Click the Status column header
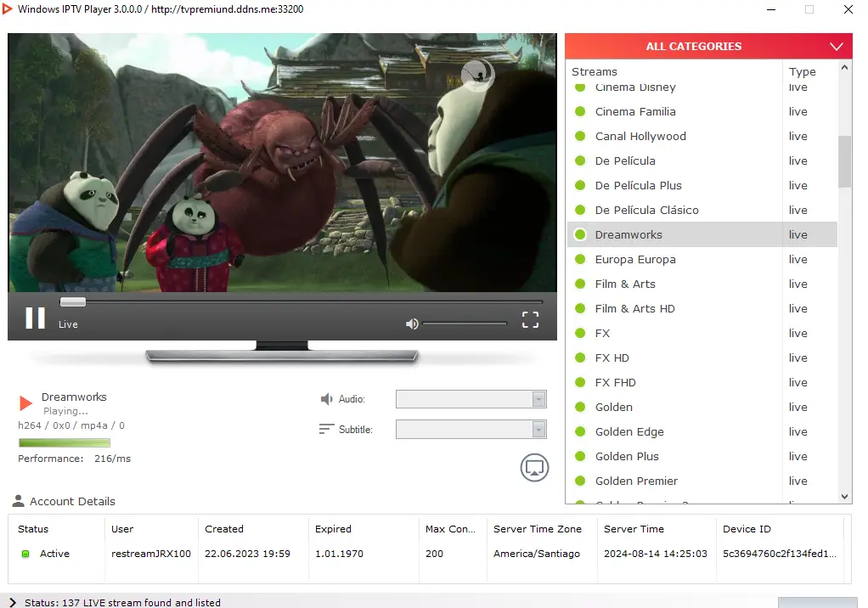 pos(33,529)
